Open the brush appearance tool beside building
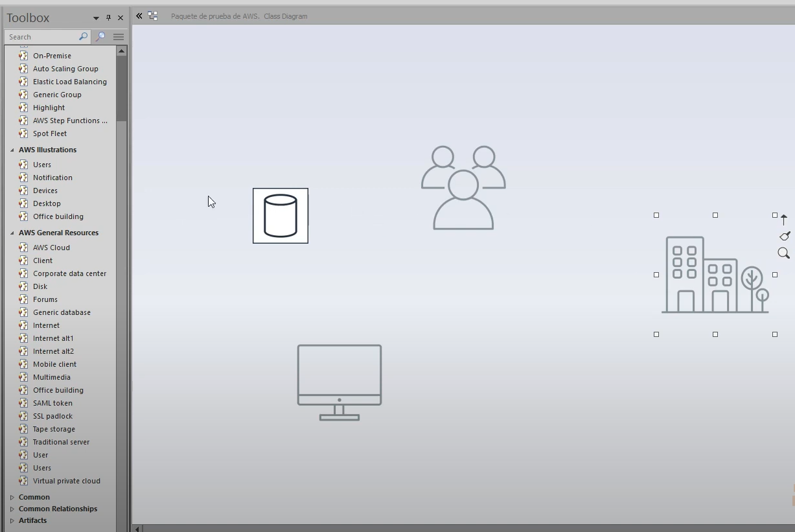 click(x=785, y=236)
